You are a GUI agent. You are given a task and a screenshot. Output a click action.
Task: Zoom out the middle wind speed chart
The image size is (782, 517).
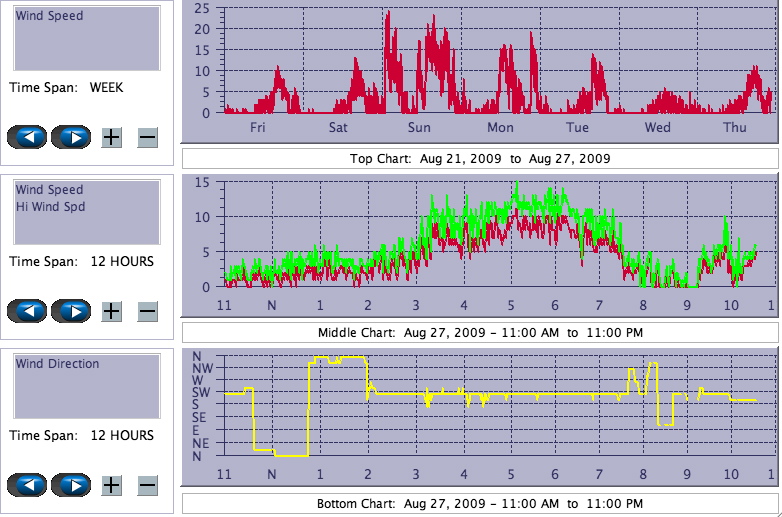147,311
